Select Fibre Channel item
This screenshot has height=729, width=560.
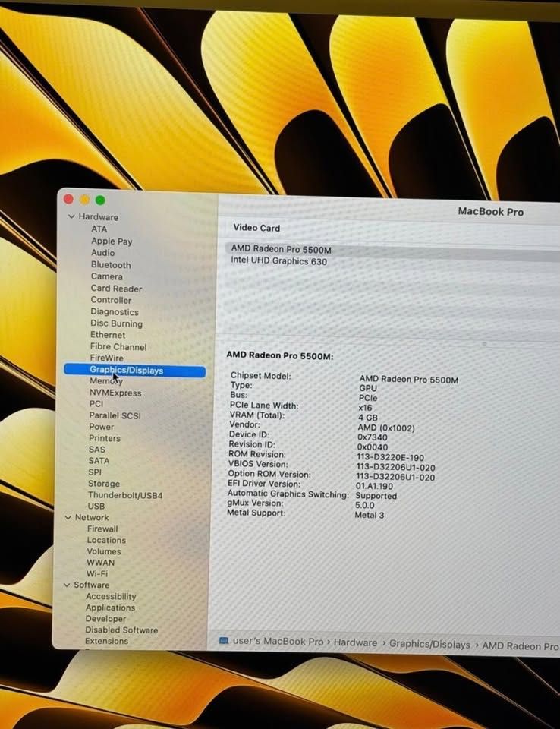(x=118, y=346)
